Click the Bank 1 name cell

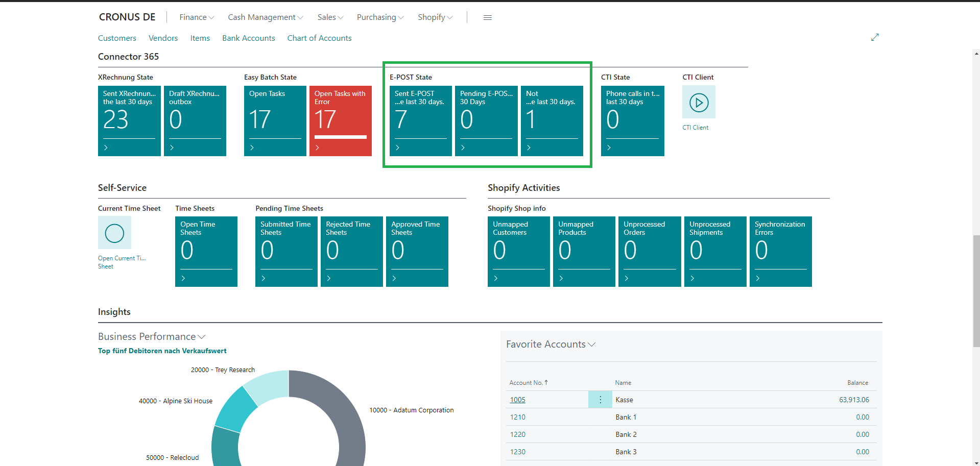pos(626,417)
